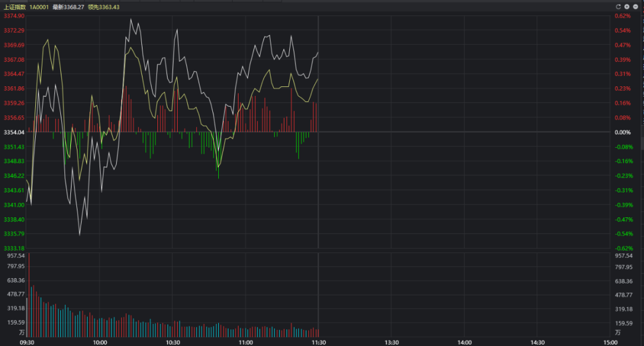Click the 14:30 time axis label
This screenshot has height=346, width=644.
pos(537,342)
